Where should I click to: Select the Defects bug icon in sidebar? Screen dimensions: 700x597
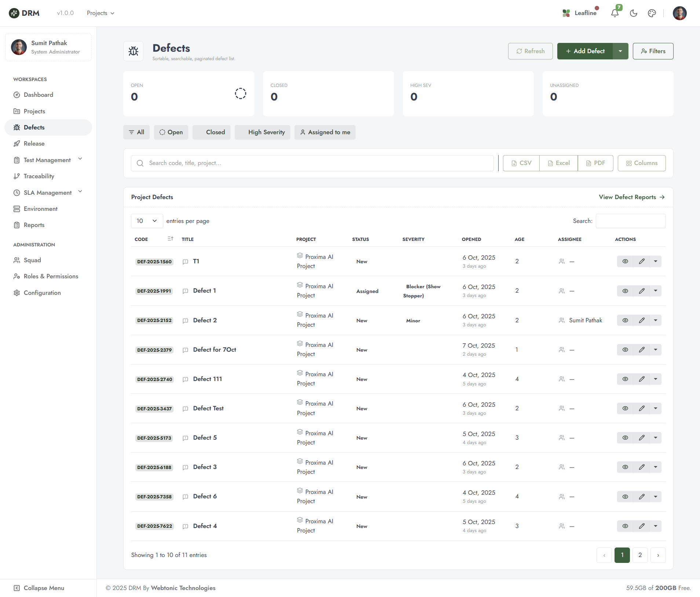(x=17, y=127)
